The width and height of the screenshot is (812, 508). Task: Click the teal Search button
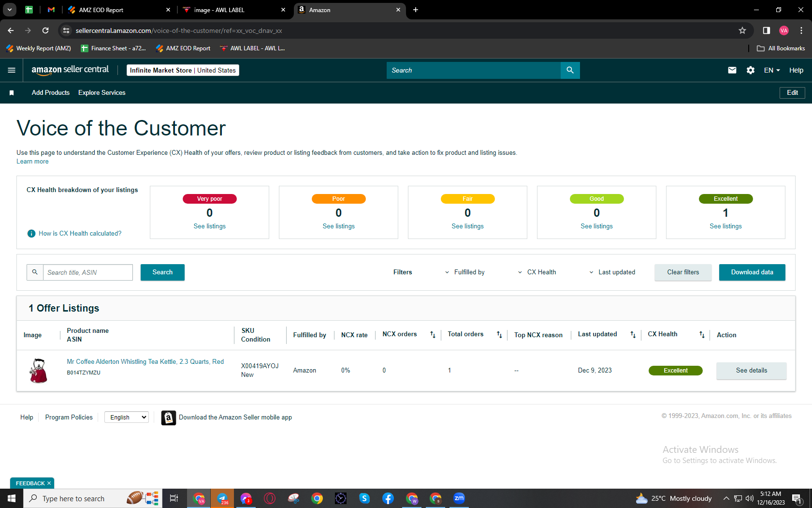coord(162,272)
